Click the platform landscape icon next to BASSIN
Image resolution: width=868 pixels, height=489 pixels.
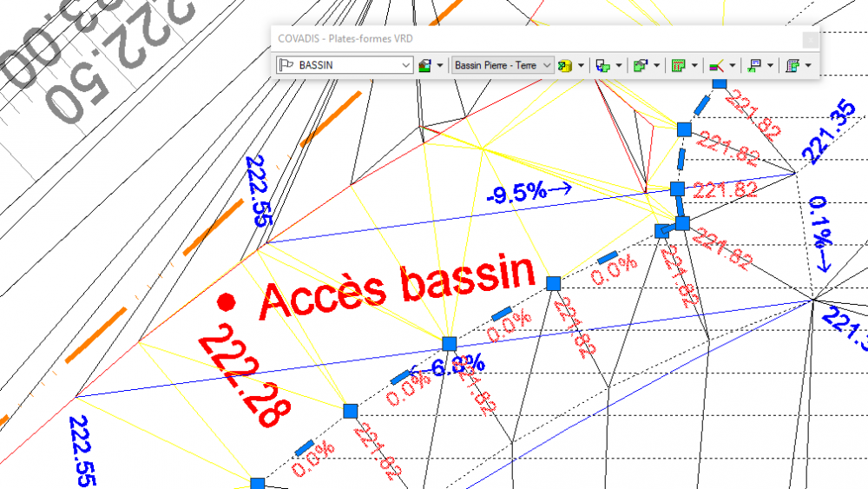point(424,65)
